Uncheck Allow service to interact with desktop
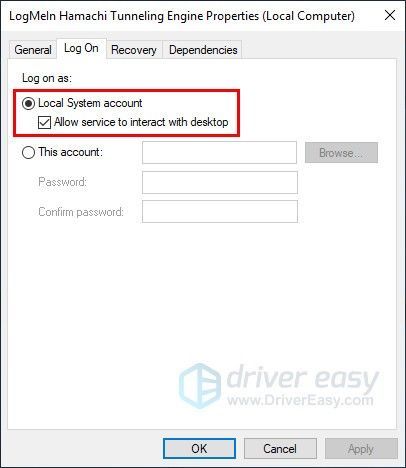This screenshot has height=468, width=406. click(45, 122)
